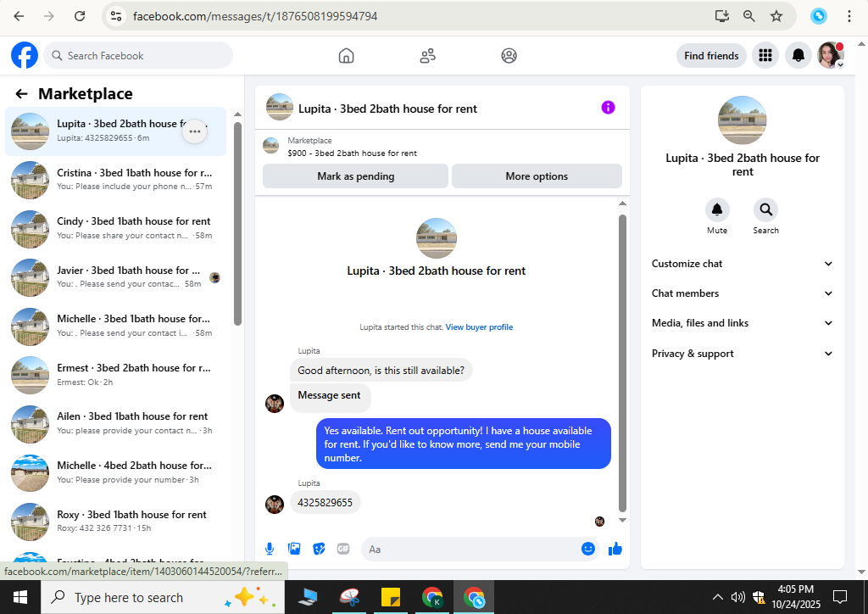
Task: Open browser zoom magnifier icon
Action: click(x=749, y=16)
